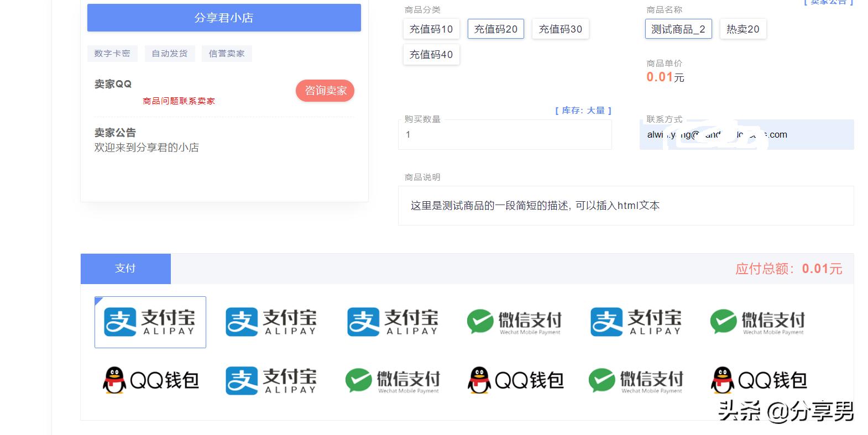
Task: Focus the 联系方式 email field
Action: [x=747, y=135]
